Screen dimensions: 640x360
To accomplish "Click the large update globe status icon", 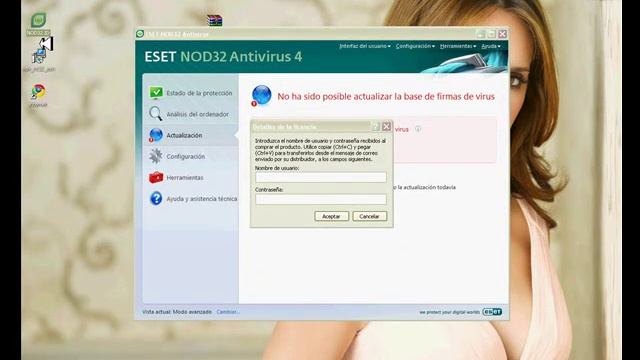I will tap(261, 96).
